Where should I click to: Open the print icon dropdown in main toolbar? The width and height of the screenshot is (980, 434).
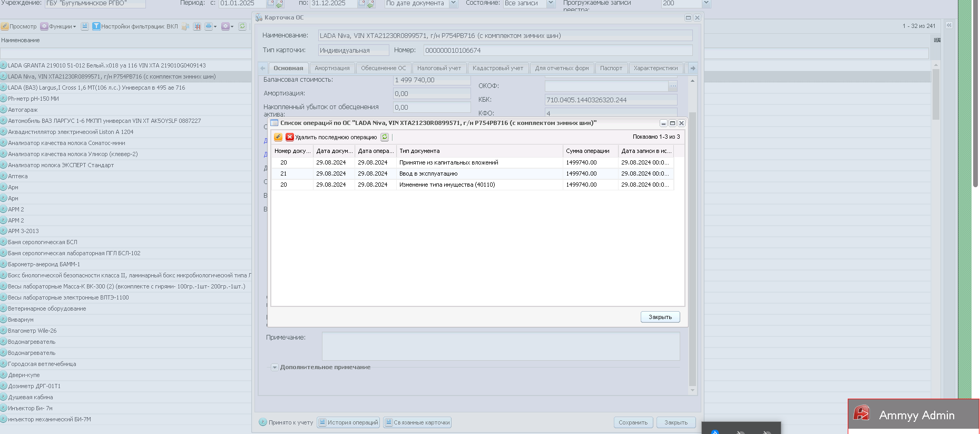tap(211, 26)
